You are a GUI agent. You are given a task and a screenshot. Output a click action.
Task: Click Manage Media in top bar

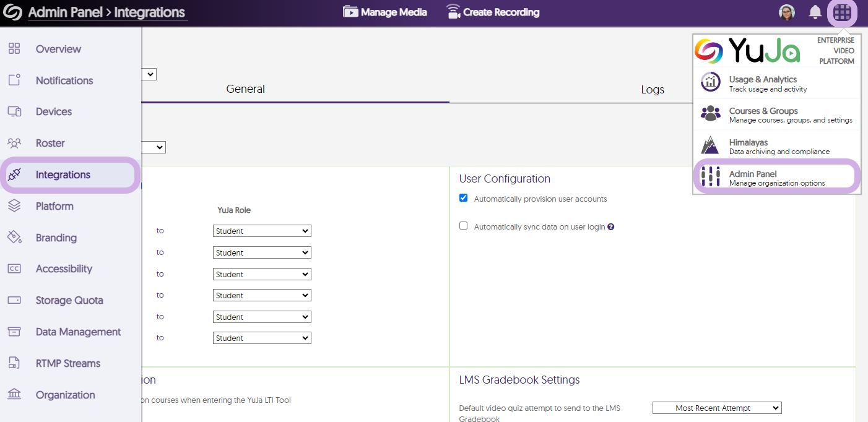pyautogui.click(x=385, y=12)
